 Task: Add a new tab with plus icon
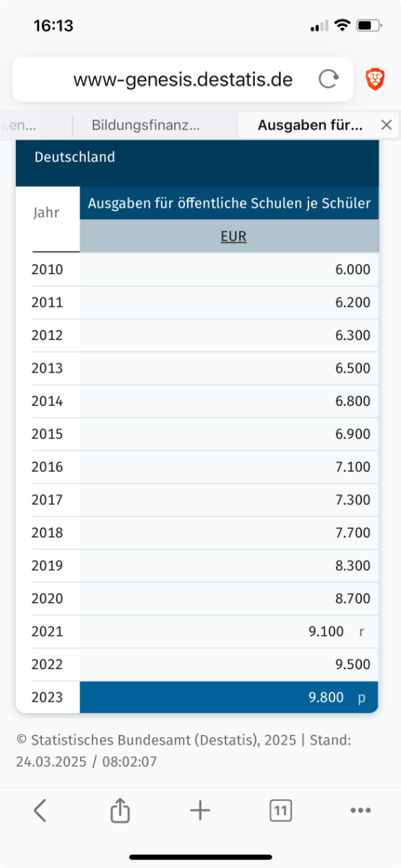click(200, 811)
